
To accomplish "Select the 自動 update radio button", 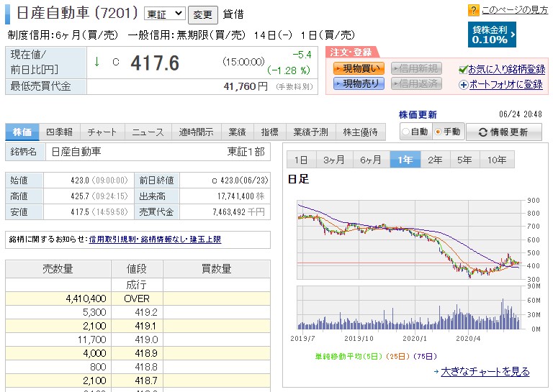I will click(x=406, y=132).
